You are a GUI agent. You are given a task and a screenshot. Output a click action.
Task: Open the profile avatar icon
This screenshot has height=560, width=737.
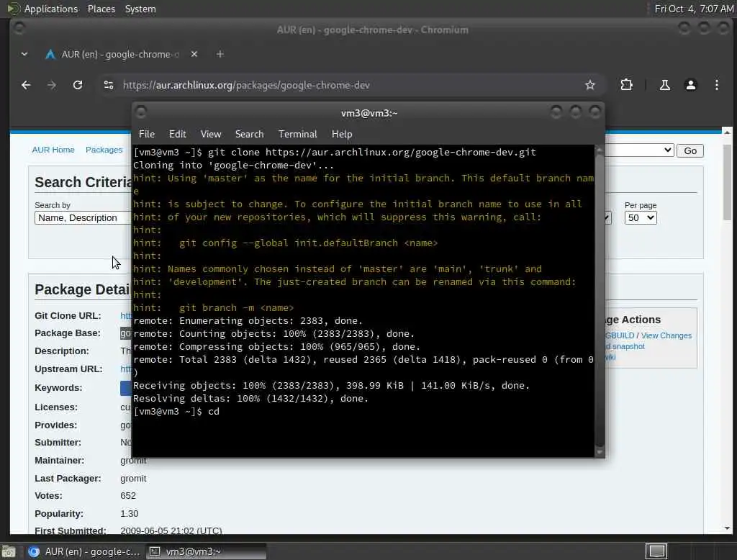click(690, 85)
